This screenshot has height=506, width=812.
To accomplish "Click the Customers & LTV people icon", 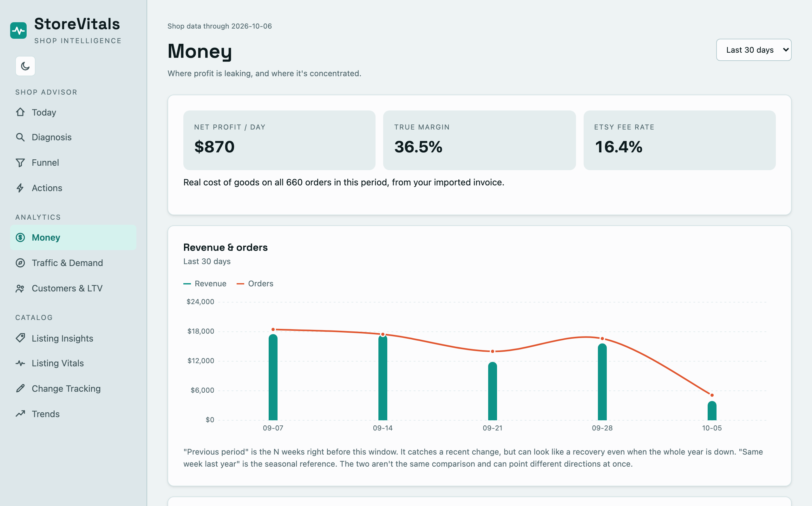I will tap(20, 288).
